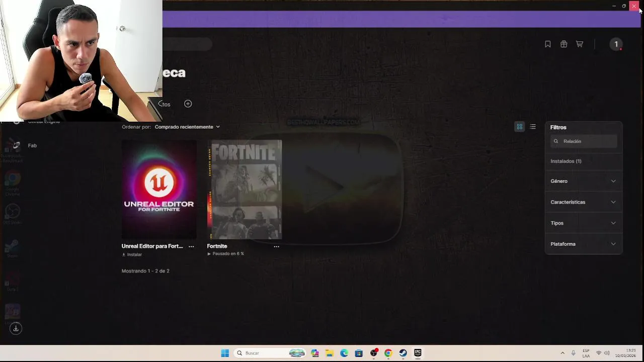Maximize the Epic Games Launcher window
The height and width of the screenshot is (362, 644).
pyautogui.click(x=624, y=6)
